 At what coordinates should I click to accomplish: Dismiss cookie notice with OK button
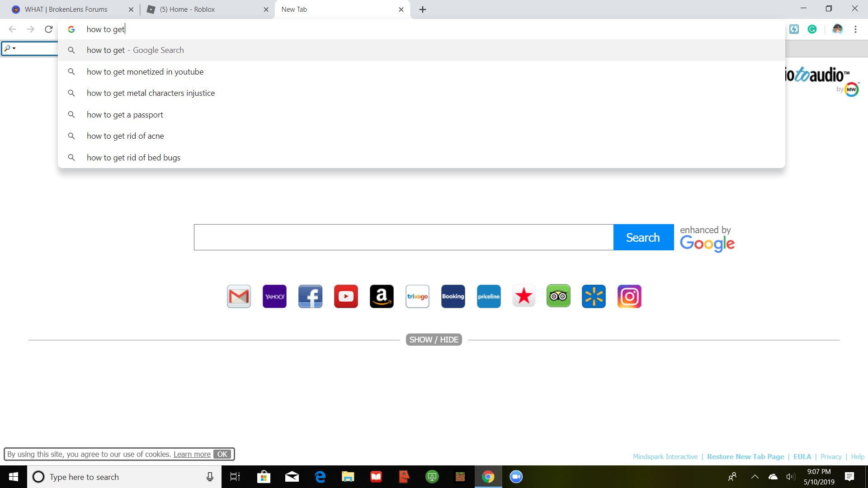coord(222,454)
